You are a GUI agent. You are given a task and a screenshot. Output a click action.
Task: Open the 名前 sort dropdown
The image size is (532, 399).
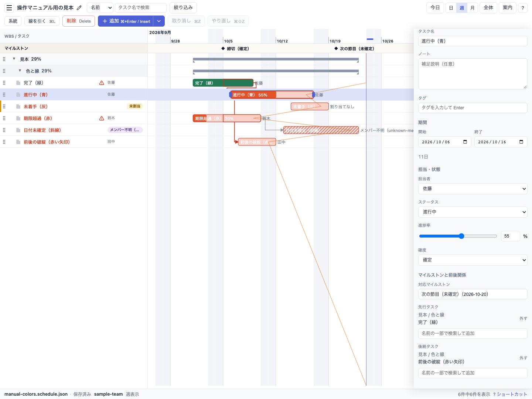(x=100, y=8)
